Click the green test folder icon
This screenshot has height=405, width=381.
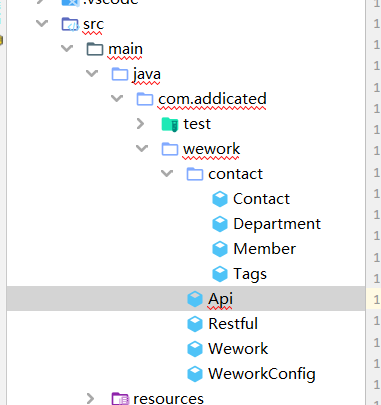click(170, 124)
